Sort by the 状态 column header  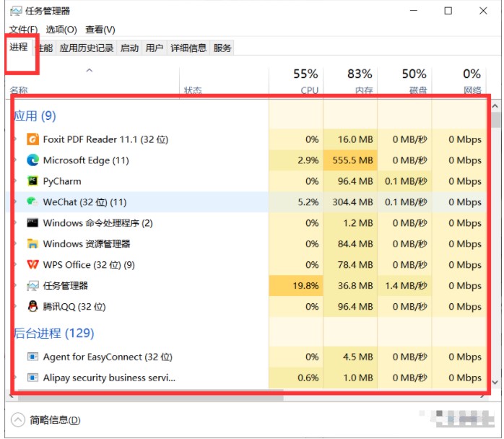[224, 81]
